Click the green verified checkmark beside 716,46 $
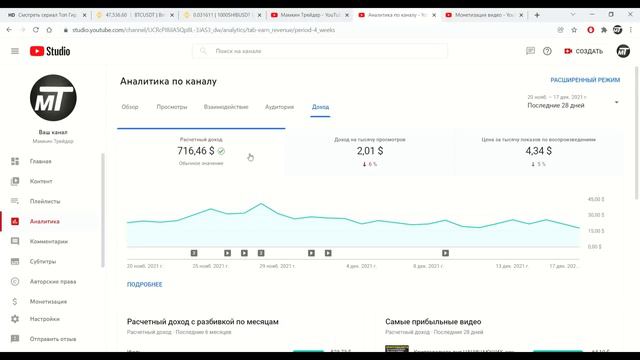 (x=221, y=151)
